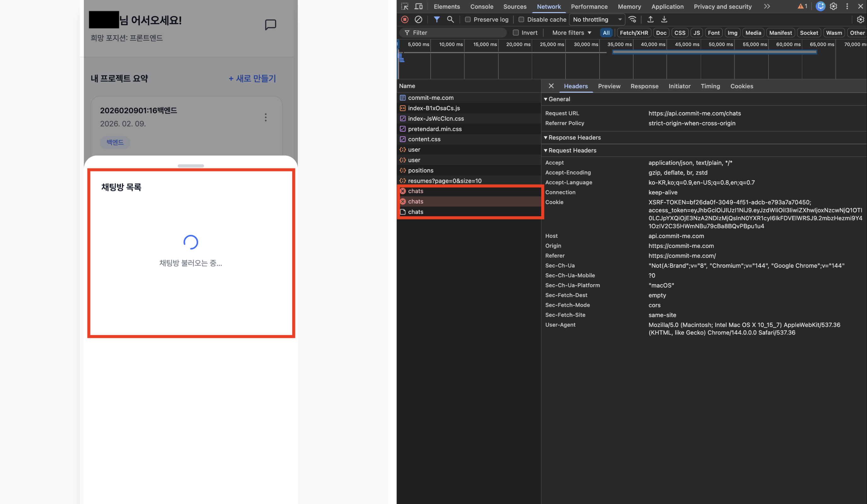Filter by CSS requests
Screen dimensions: 867x504
(680, 33)
